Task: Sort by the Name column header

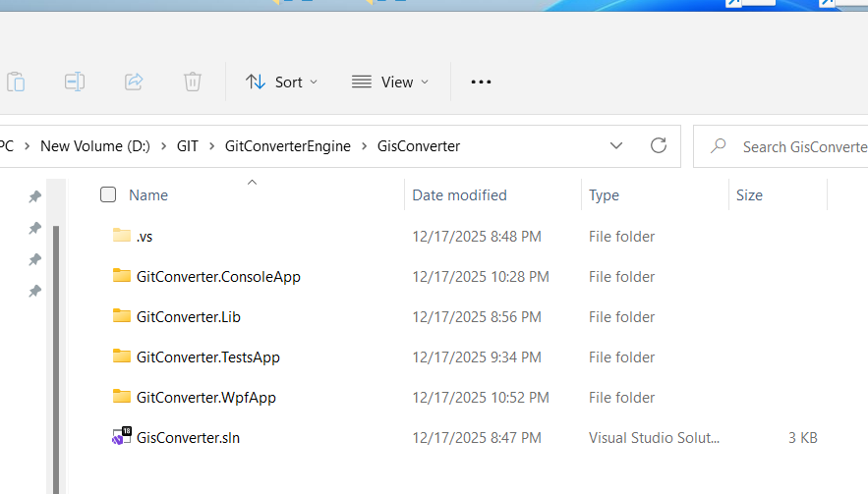Action: (148, 195)
